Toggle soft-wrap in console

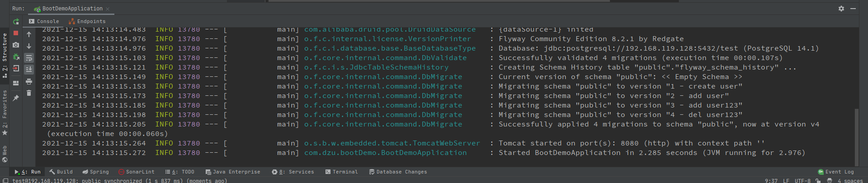click(29, 58)
